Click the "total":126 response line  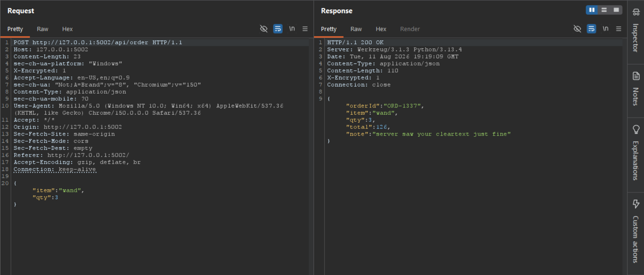pos(368,127)
